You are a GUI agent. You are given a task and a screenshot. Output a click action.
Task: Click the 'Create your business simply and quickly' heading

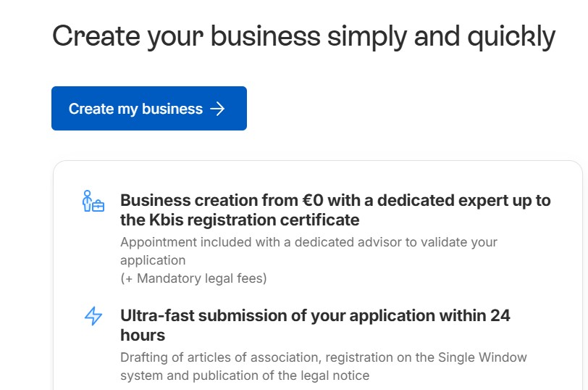303,36
